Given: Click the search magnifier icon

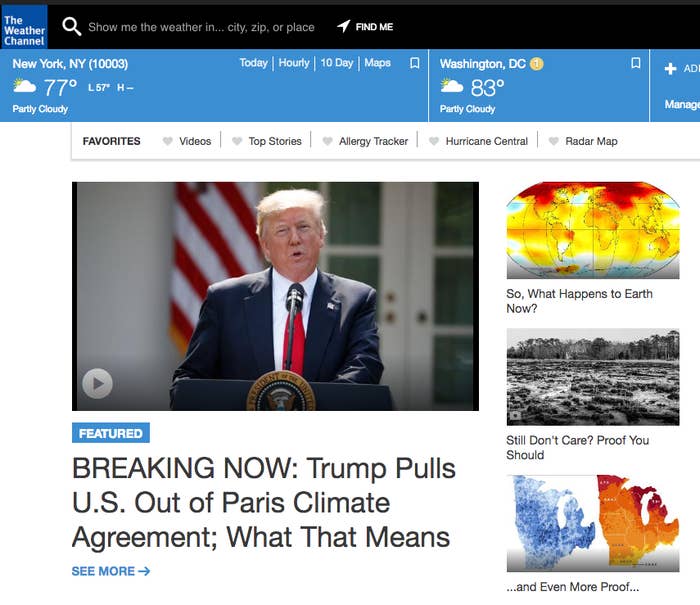Looking at the screenshot, I should (71, 27).
